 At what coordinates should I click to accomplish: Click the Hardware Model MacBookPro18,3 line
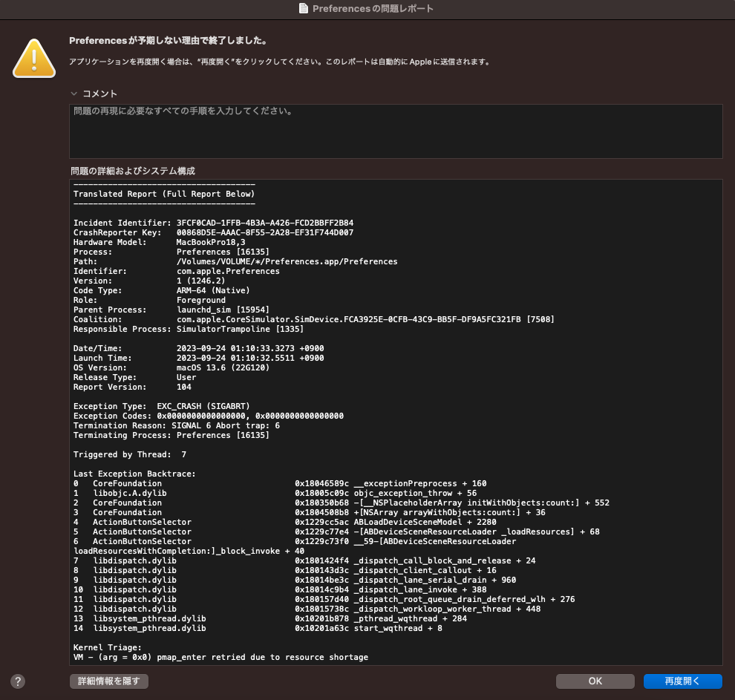(160, 242)
